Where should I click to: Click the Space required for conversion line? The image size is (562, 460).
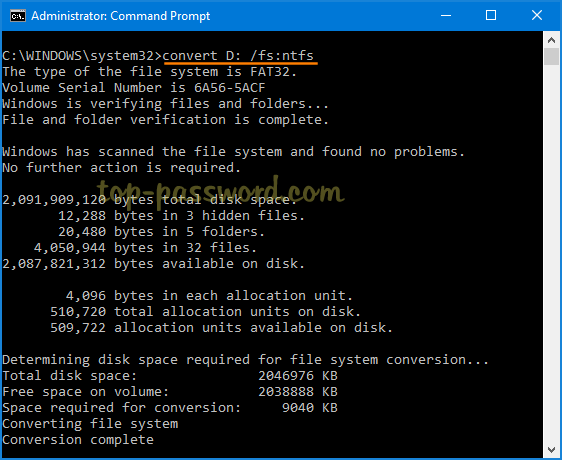170,408
